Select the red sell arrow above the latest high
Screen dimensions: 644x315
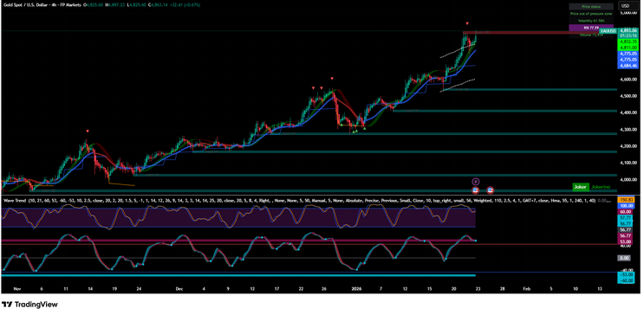(467, 23)
